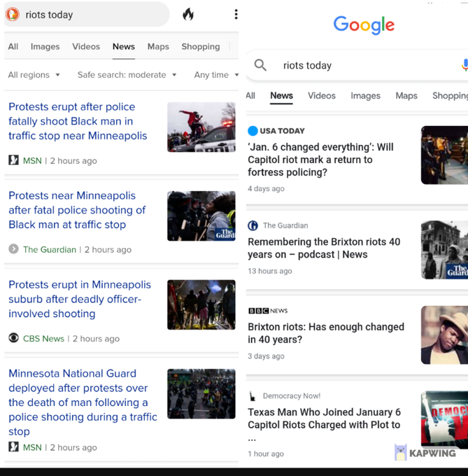Viewport: 468px width, 476px height.
Task: Switch to DuckDuckGo Shopping tab
Action: point(201,46)
